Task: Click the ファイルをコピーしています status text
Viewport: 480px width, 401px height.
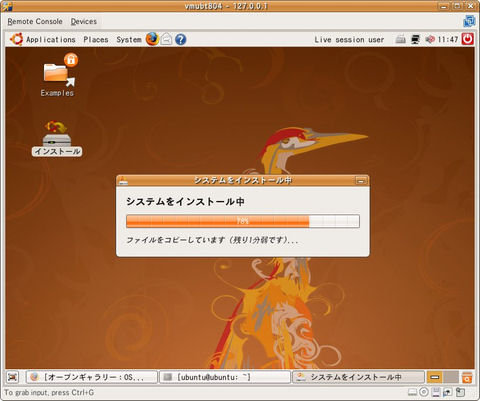Action: coord(212,240)
